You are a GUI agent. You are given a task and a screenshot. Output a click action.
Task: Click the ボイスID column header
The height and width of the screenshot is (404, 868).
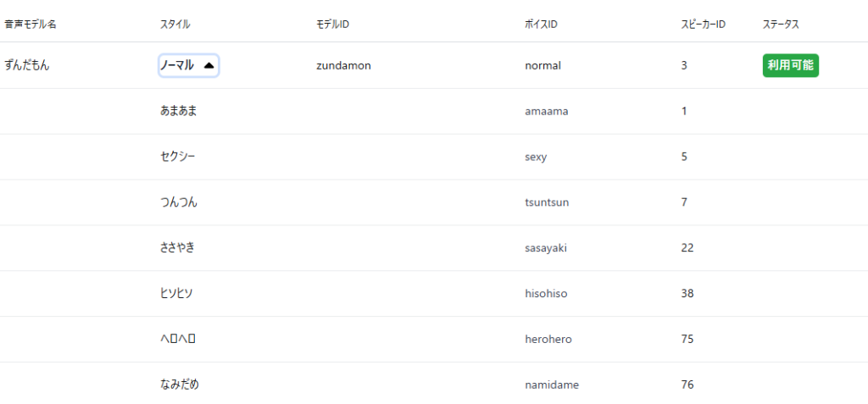pos(541,25)
